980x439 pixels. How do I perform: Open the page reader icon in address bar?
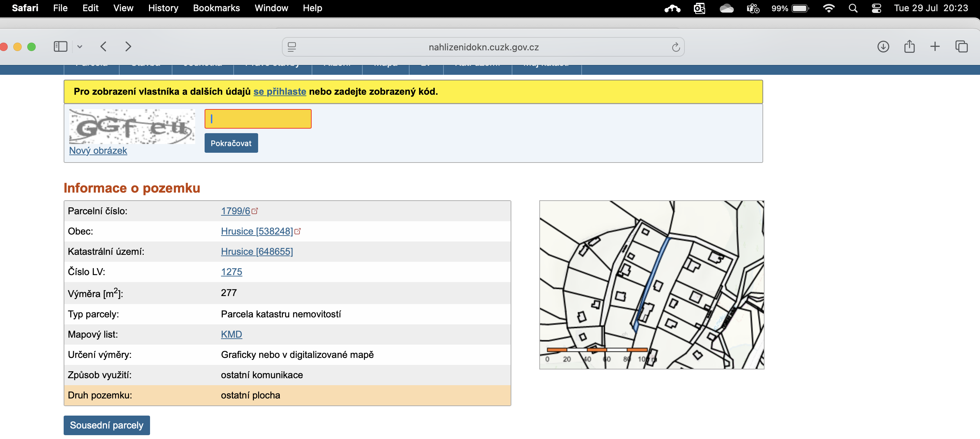click(x=292, y=47)
